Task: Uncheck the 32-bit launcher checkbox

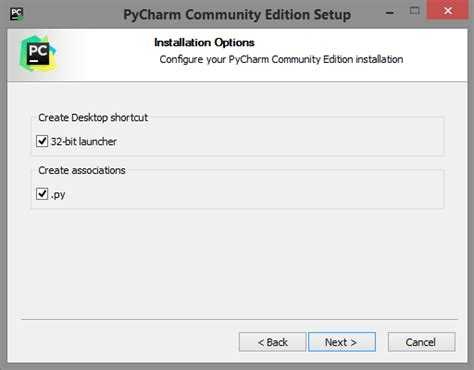Action: pos(42,141)
